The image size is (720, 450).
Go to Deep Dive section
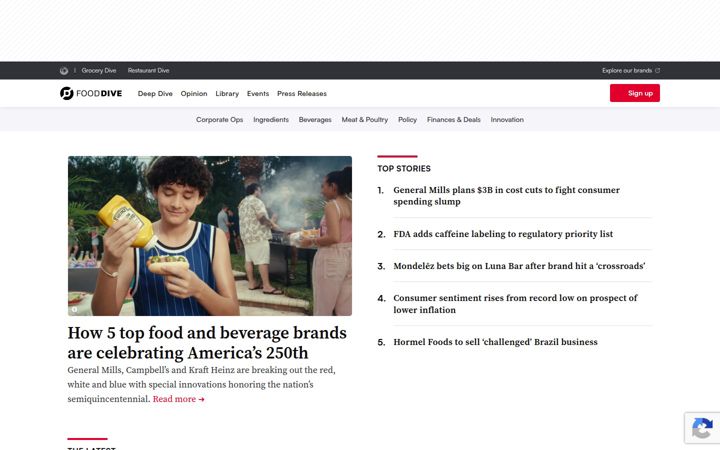point(155,94)
